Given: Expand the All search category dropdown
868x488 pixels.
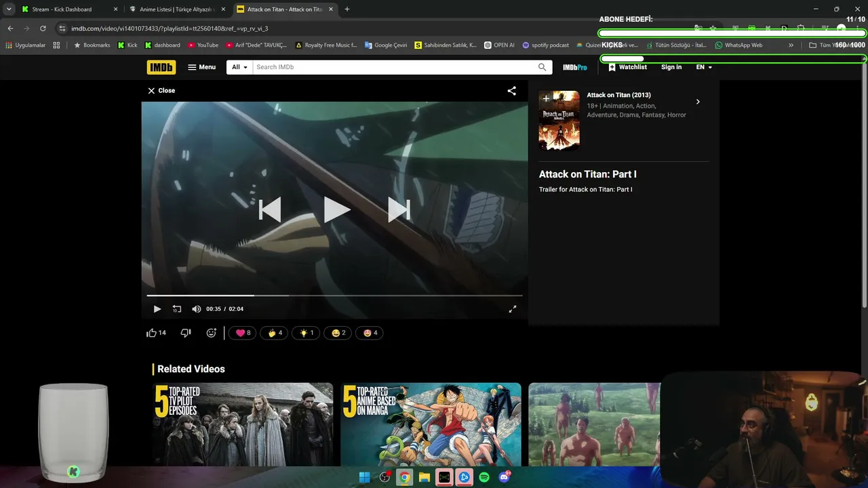Looking at the screenshot, I should (239, 67).
